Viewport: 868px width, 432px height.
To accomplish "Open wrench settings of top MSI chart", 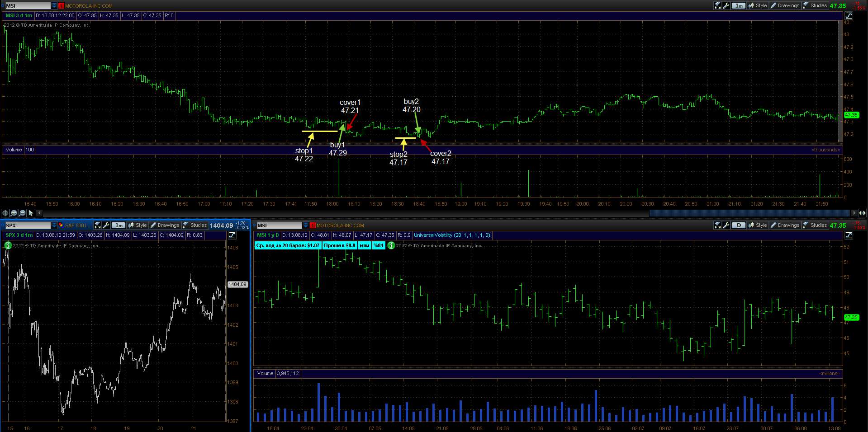I will 726,5.
